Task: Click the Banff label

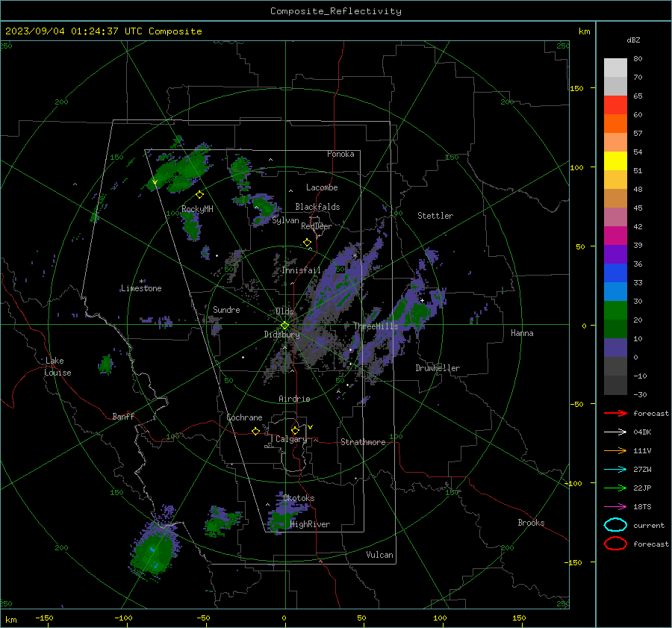Action: point(123,416)
